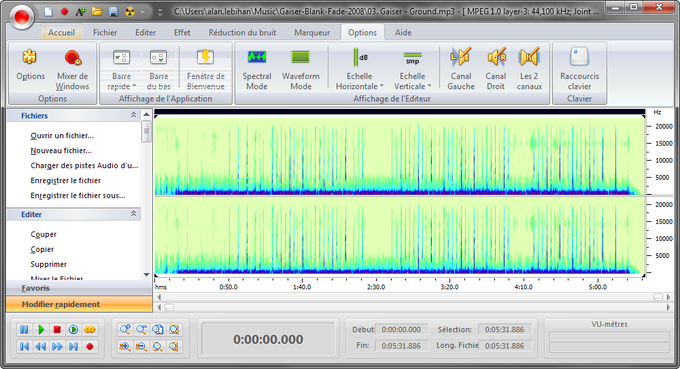Switch to the Effet tab
The width and height of the screenshot is (680, 369).
182,33
